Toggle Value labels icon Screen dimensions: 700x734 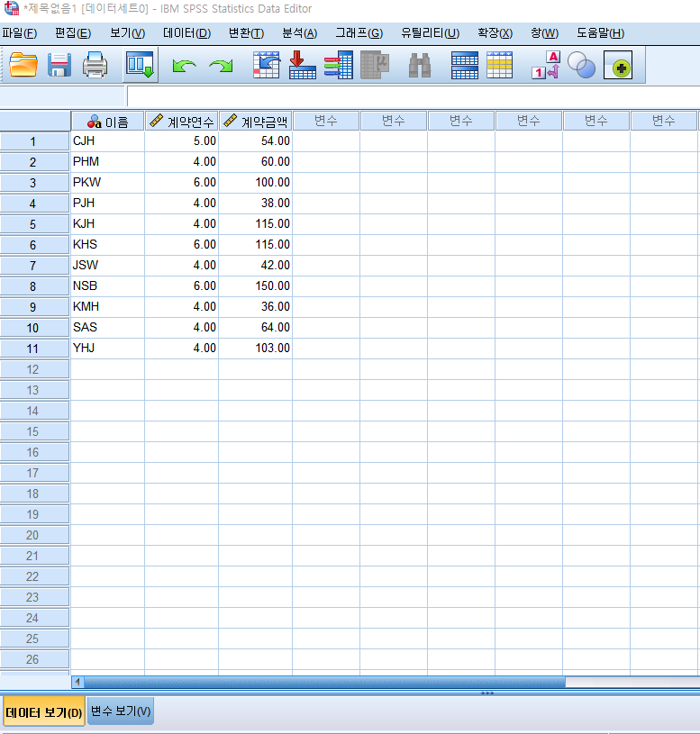click(x=546, y=65)
